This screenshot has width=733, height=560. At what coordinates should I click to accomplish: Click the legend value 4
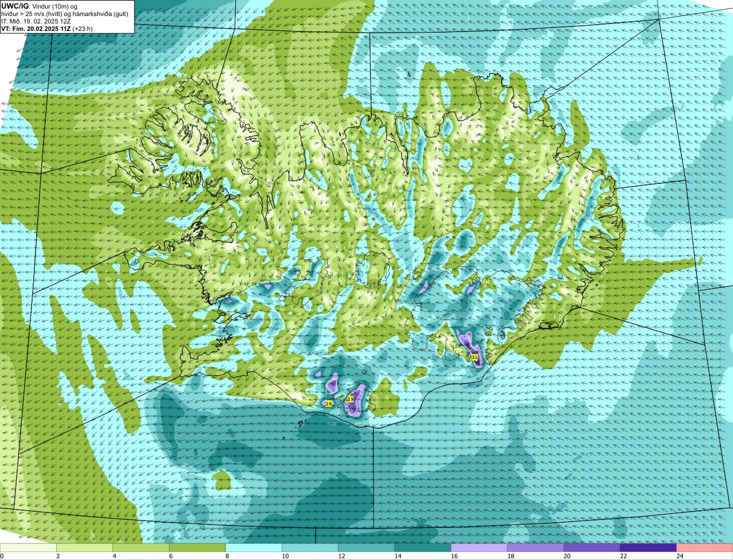click(x=114, y=556)
